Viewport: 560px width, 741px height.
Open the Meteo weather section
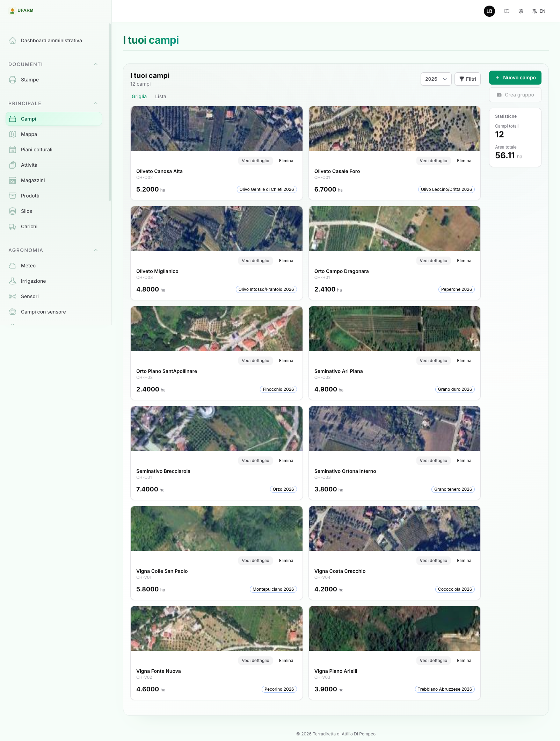pos(28,266)
